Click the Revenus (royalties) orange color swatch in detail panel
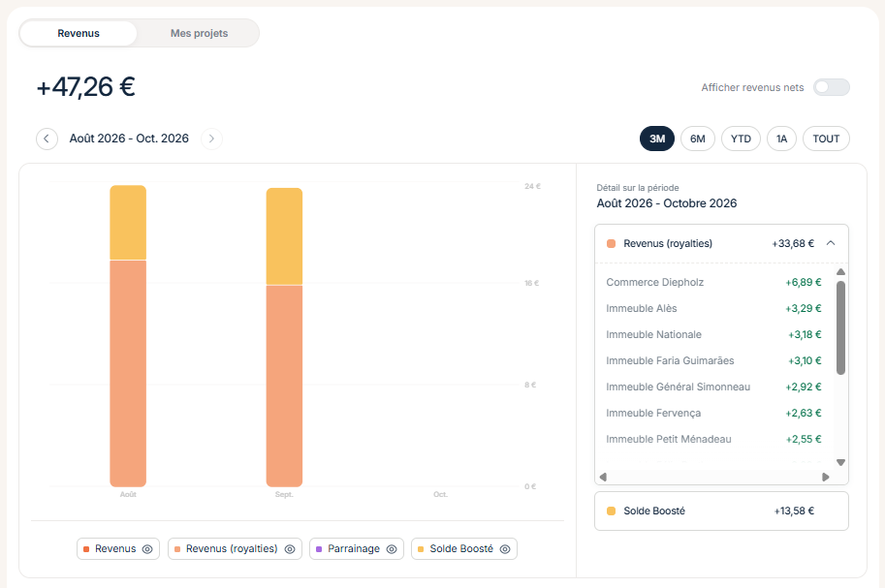885x588 pixels. (611, 244)
